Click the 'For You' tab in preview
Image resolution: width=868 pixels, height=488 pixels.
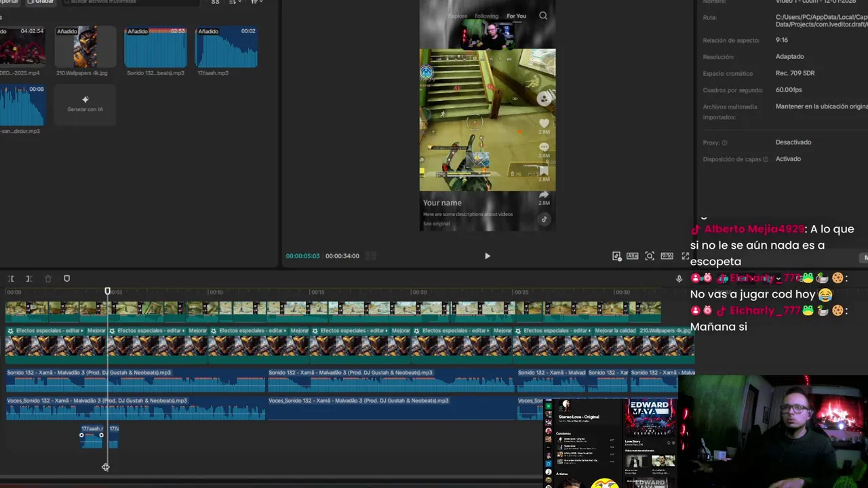[516, 16]
